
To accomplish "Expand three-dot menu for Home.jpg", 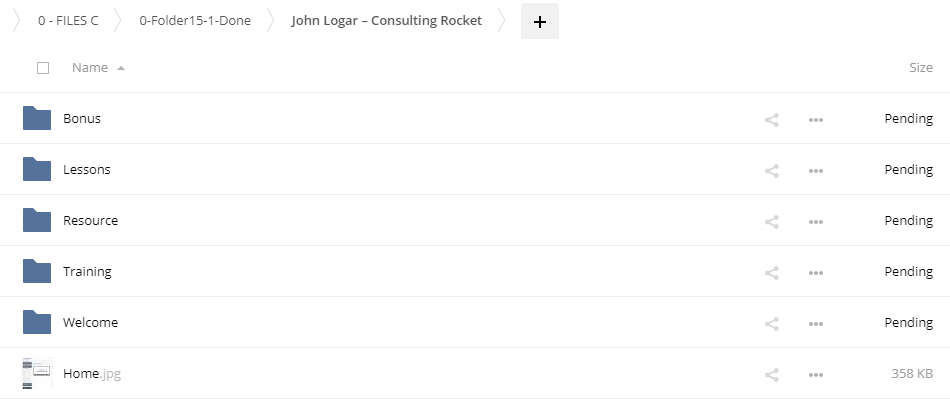I will click(816, 374).
